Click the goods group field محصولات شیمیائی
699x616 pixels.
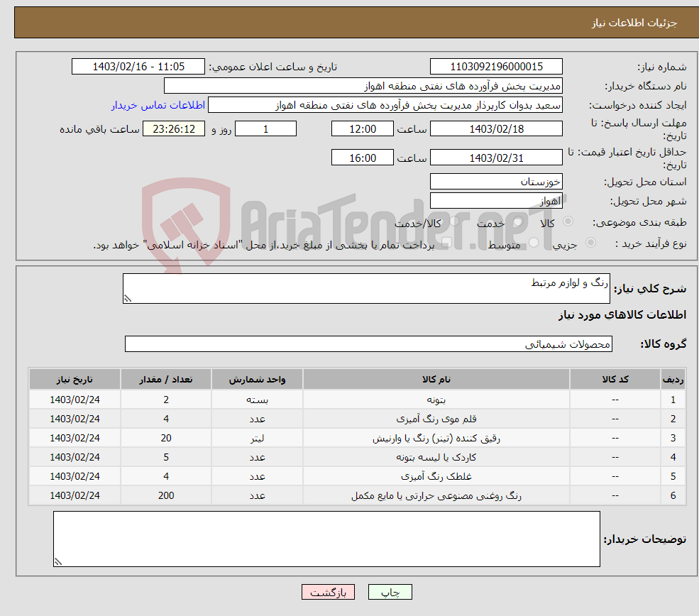[369, 344]
